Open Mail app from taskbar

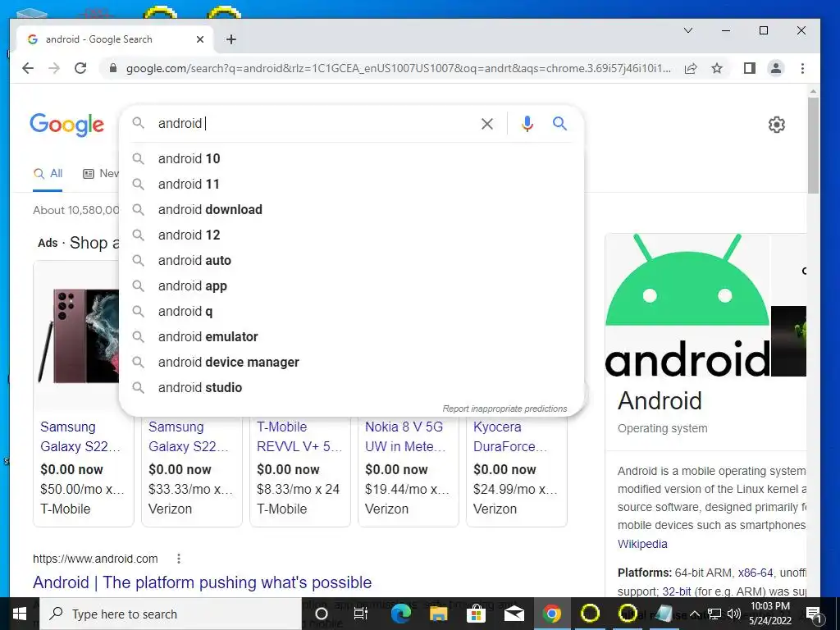(514, 614)
